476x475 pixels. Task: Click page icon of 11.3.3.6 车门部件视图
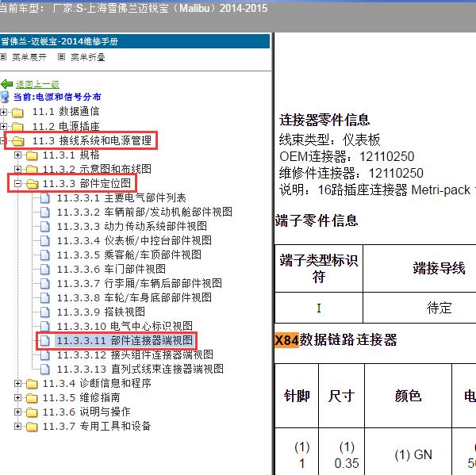coord(45,269)
